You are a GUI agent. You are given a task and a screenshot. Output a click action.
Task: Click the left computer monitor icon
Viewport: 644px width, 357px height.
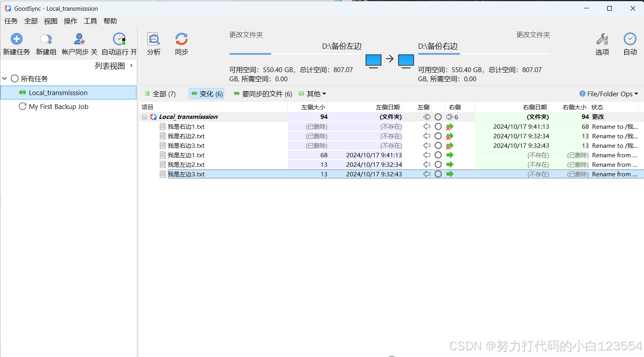(x=374, y=61)
